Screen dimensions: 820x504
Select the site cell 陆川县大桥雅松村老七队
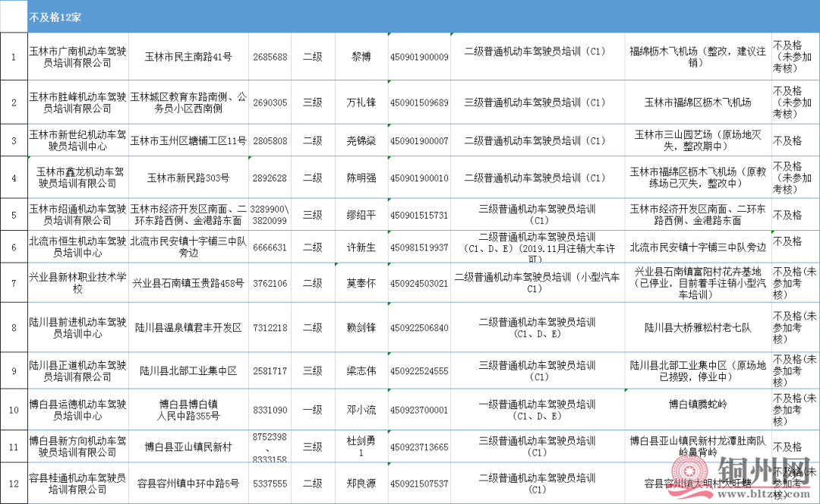pos(698,328)
